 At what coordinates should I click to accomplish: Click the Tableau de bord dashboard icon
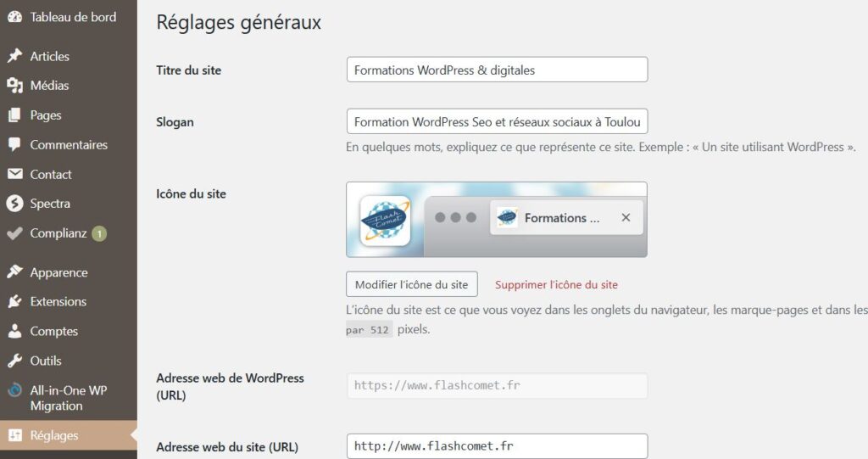pyautogui.click(x=14, y=17)
